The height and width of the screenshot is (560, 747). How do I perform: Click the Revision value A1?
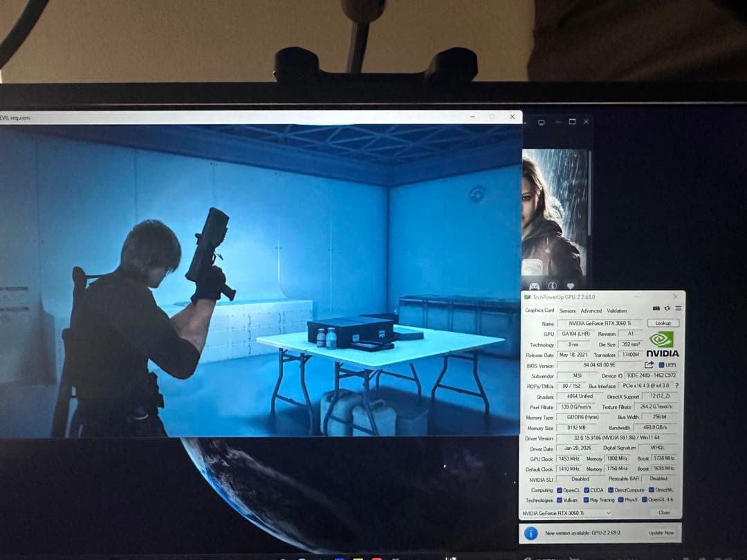[x=630, y=334]
